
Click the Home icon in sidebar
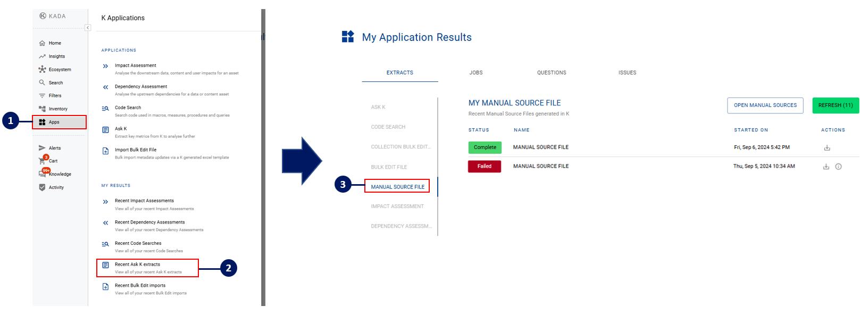[42, 43]
